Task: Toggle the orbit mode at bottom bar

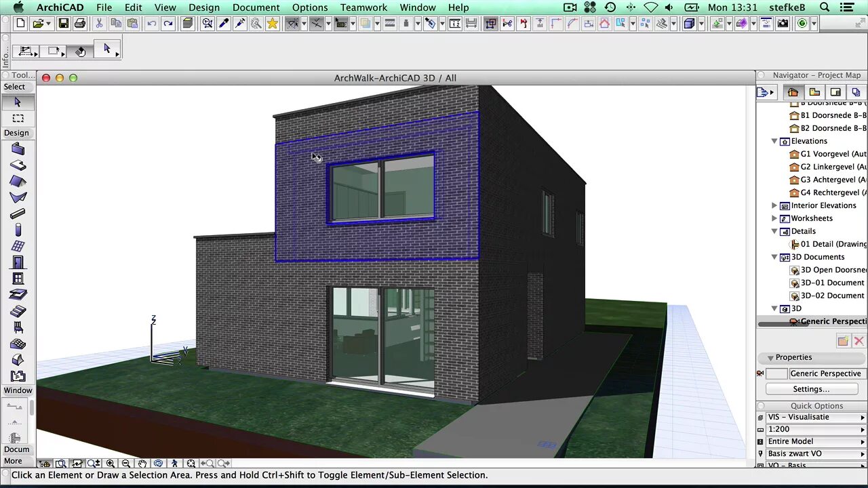Action: (x=159, y=464)
